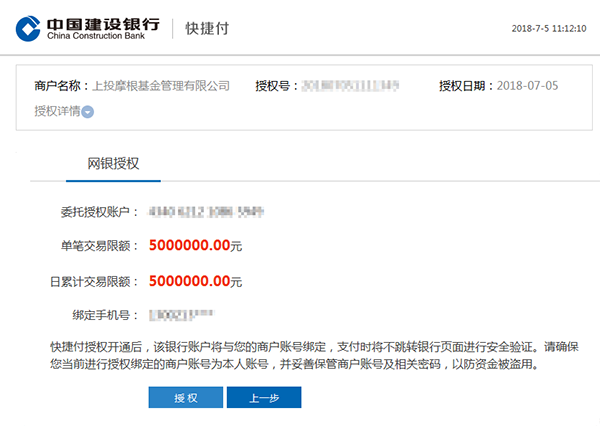Click the 中国建设银行 name text
The image size is (600, 426).
(x=103, y=24)
